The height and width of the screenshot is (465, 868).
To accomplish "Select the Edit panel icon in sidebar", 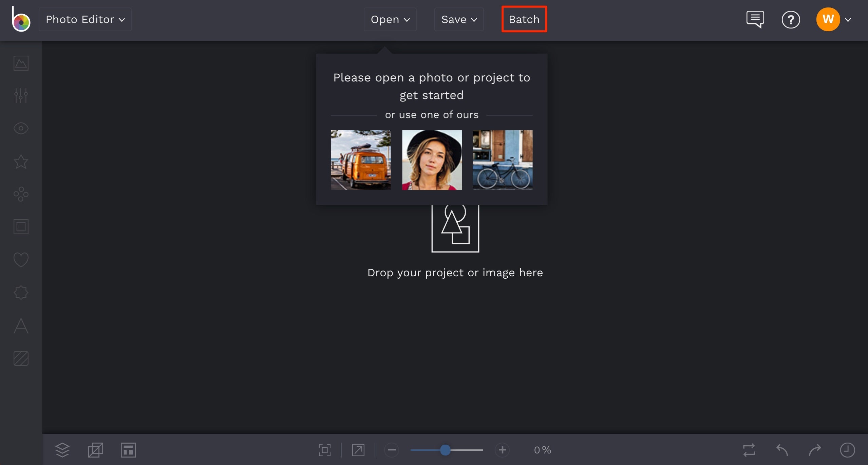I will (x=20, y=63).
